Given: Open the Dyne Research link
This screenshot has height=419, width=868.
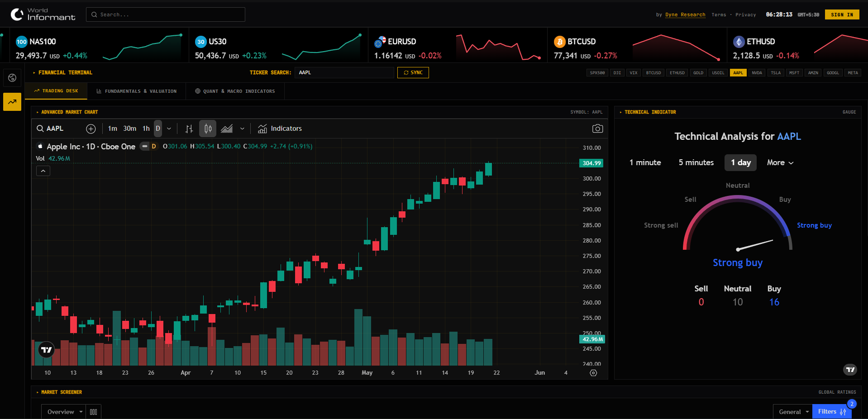Looking at the screenshot, I should 685,15.
